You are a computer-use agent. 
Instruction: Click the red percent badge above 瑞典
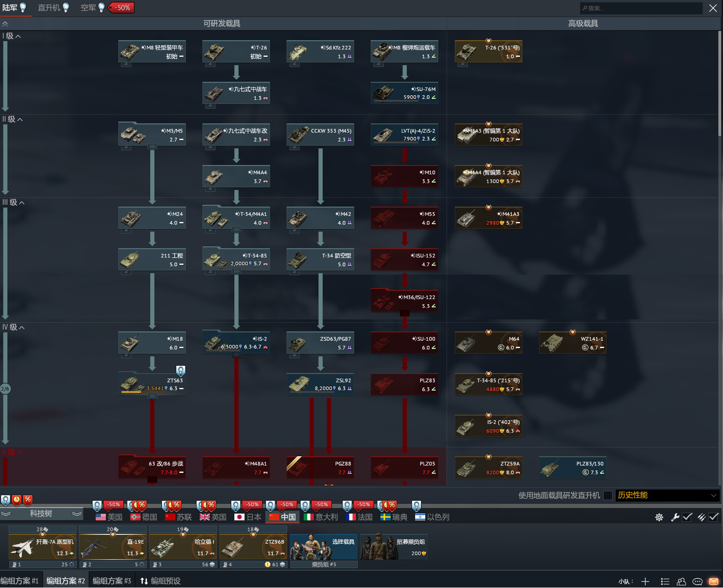[392, 505]
